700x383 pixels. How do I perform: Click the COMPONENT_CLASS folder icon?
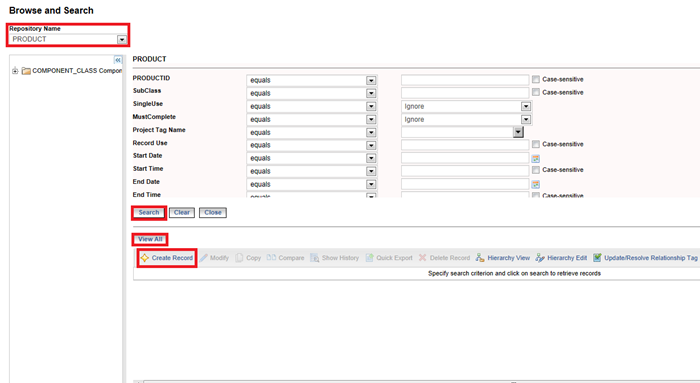[x=26, y=71]
